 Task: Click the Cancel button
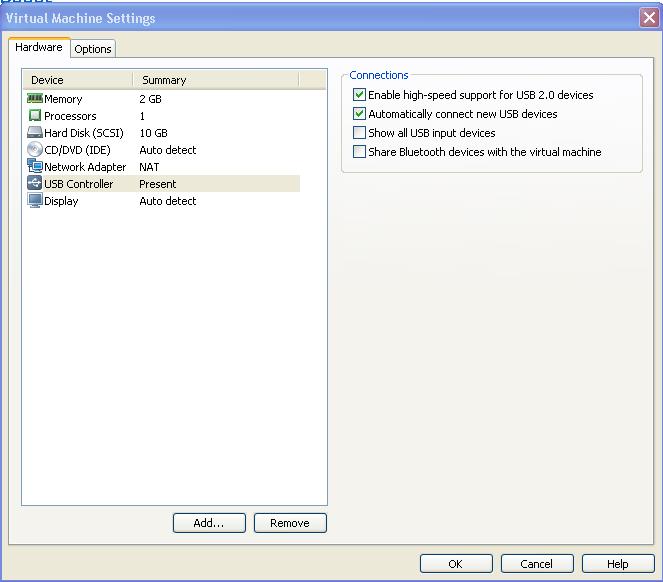(x=537, y=564)
